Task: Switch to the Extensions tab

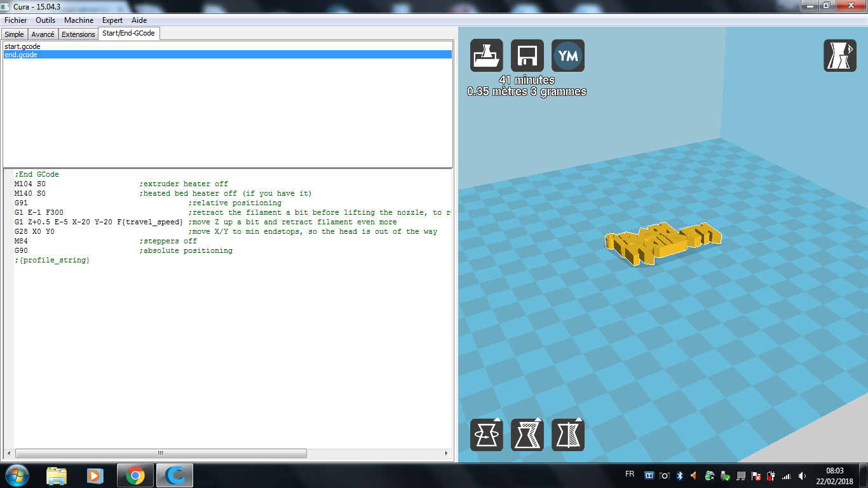Action: [x=78, y=34]
